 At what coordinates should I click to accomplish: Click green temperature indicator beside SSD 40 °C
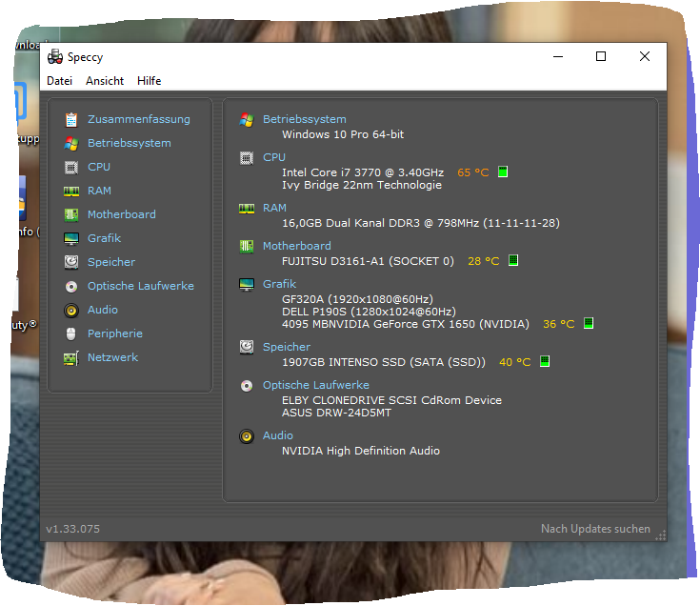545,361
